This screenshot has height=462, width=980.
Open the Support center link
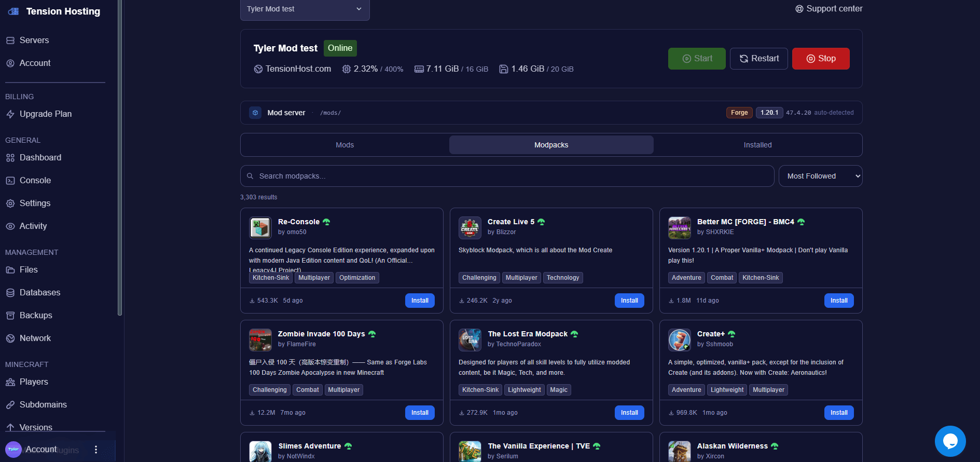(829, 9)
